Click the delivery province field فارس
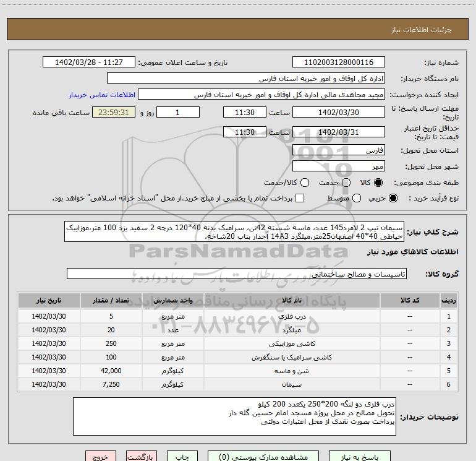The height and width of the screenshot is (461, 476). point(339,150)
